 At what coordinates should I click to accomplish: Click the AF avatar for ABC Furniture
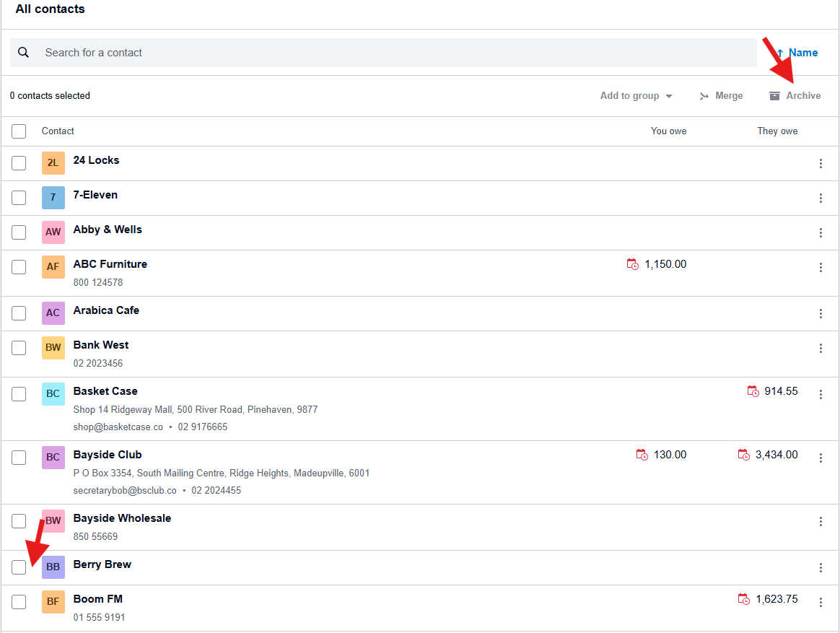click(x=53, y=267)
